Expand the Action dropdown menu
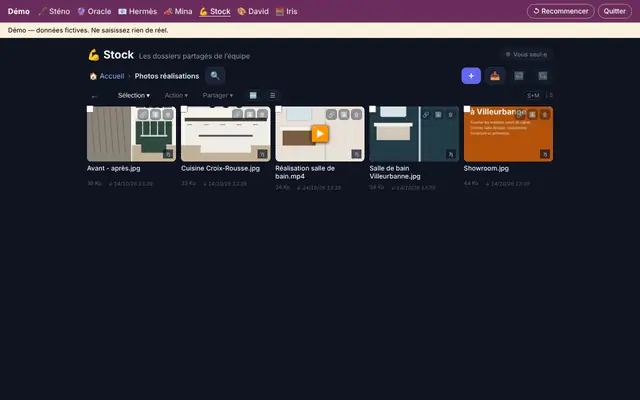The height and width of the screenshot is (400, 640). tap(176, 96)
